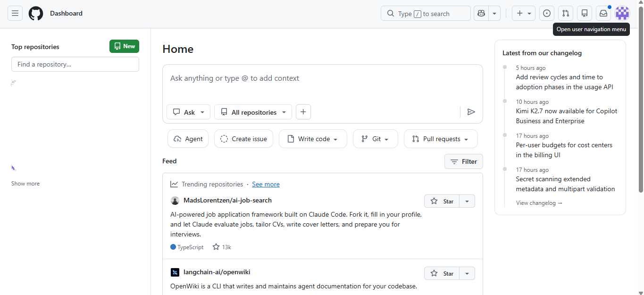Open the Ask mode dropdown
Screen dimensions: 644x295
(188, 112)
